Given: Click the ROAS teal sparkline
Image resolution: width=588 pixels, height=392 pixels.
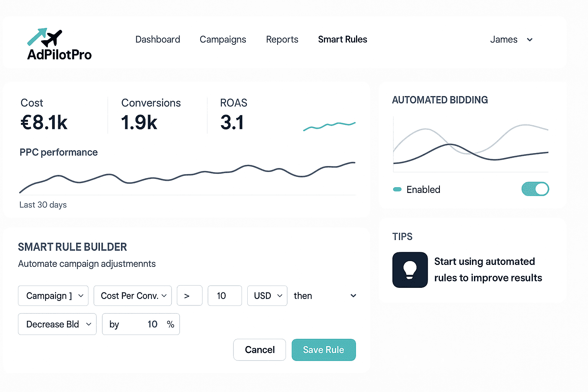Looking at the screenshot, I should (x=329, y=126).
